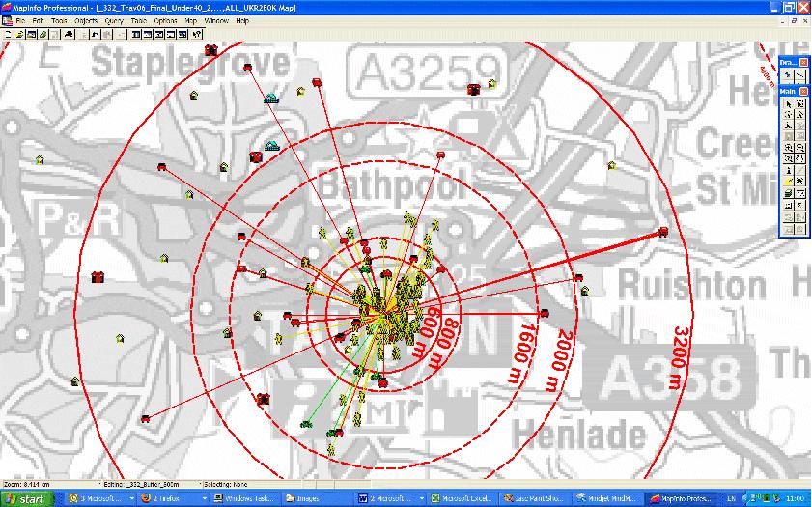Click the Windows start button
Image resolution: width=812 pixels, height=507 pixels.
tap(27, 499)
